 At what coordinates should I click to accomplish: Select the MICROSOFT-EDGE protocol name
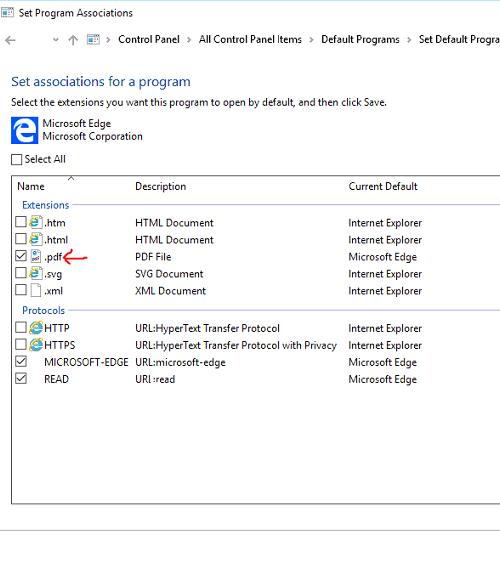click(x=86, y=362)
